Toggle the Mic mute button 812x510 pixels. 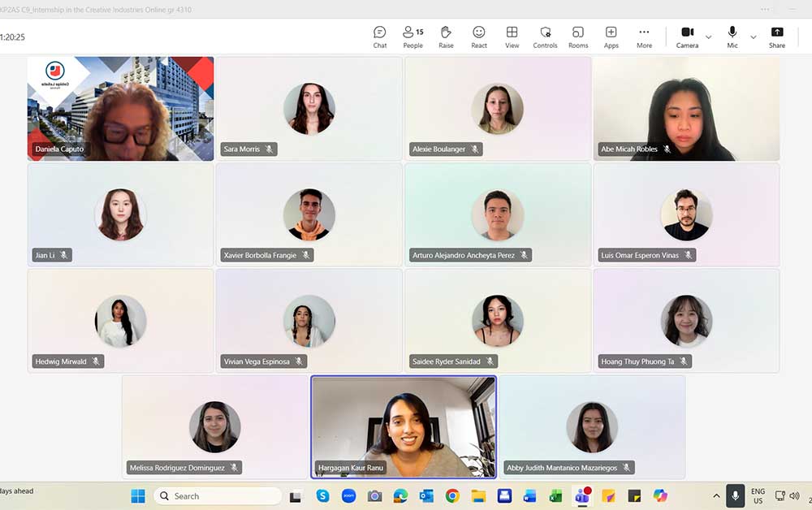[732, 37]
